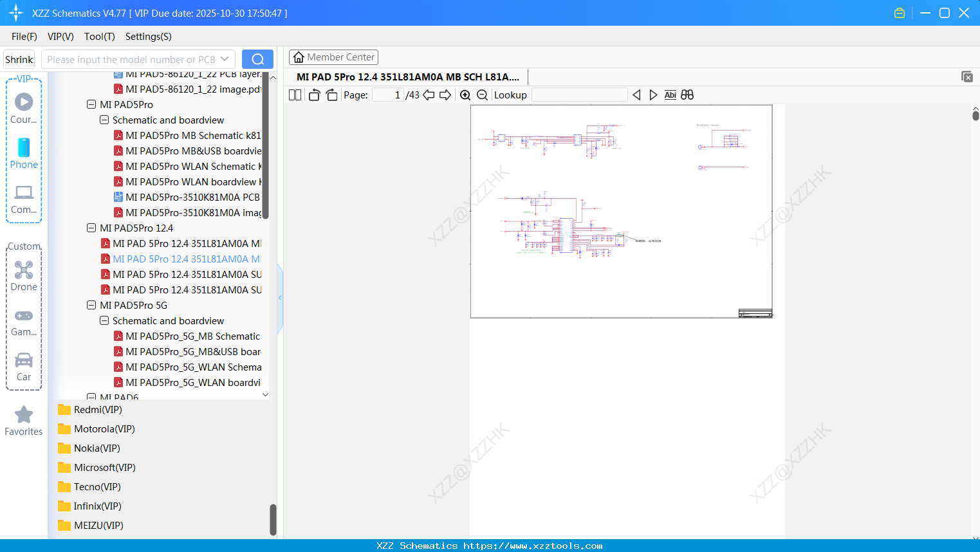Rotate the page counterclockwise
Screen dimensions: 980x552
point(315,95)
